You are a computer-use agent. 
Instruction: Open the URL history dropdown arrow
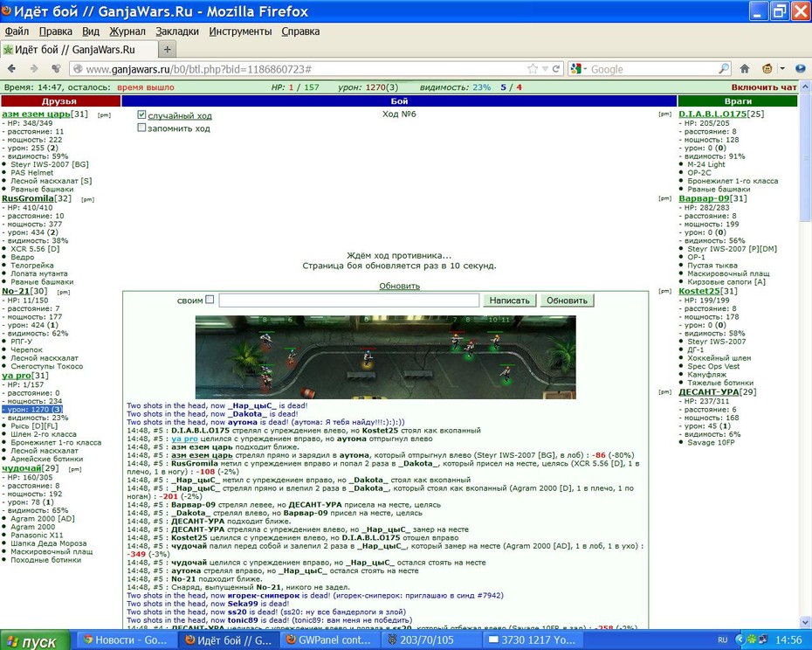click(x=545, y=68)
